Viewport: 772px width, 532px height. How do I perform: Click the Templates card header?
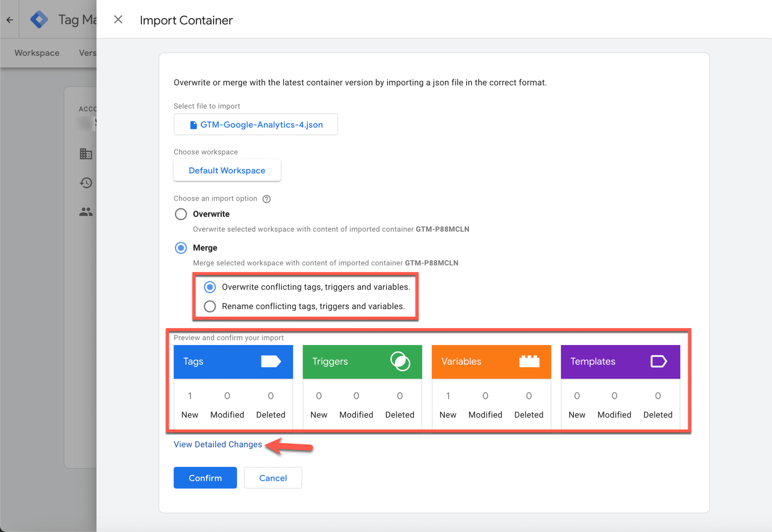click(x=620, y=362)
